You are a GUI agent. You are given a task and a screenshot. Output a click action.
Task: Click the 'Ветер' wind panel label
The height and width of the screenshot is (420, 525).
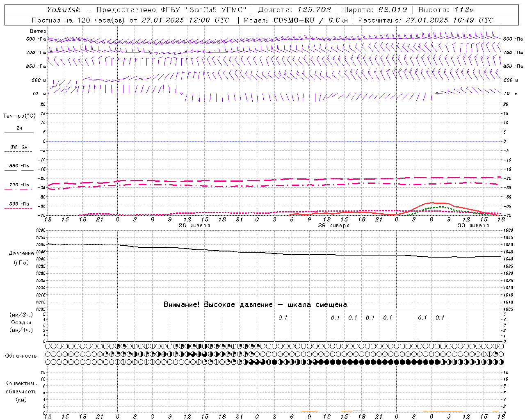[38, 31]
